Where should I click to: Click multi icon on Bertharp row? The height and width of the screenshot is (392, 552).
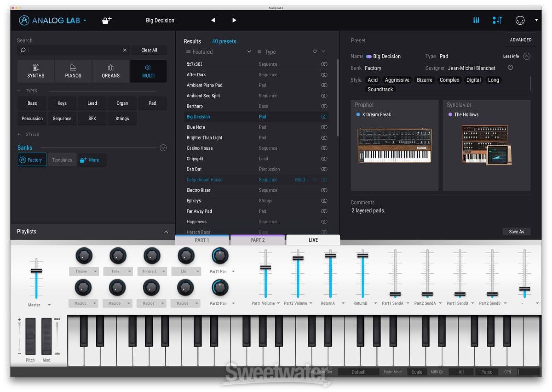[x=324, y=106]
